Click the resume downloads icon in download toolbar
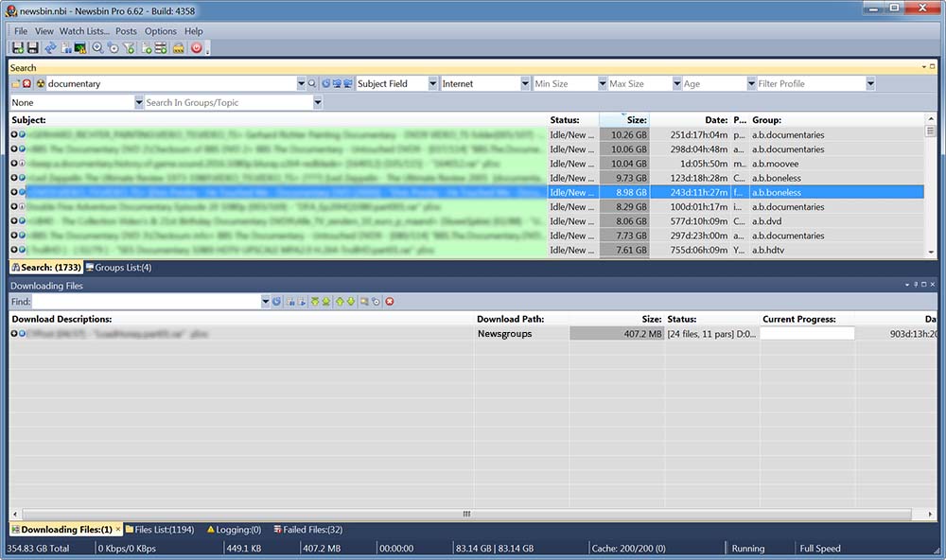Image resolution: width=946 pixels, height=560 pixels. (302, 301)
